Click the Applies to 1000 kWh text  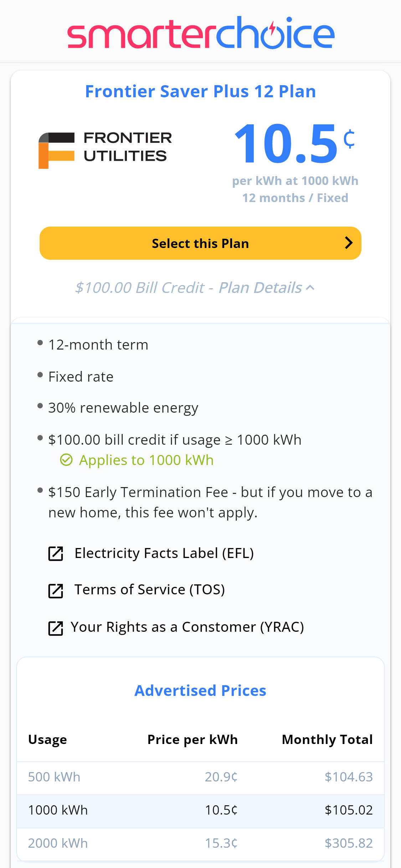point(146,460)
